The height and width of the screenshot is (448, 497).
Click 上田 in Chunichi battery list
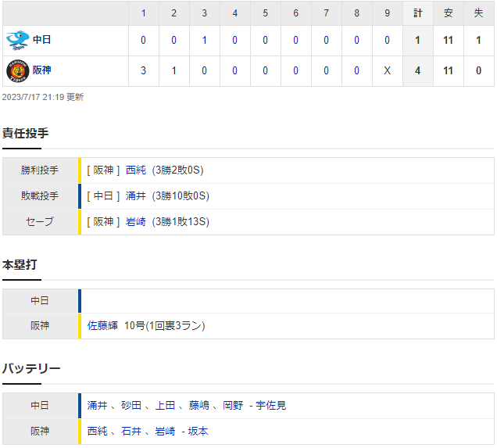coord(166,406)
